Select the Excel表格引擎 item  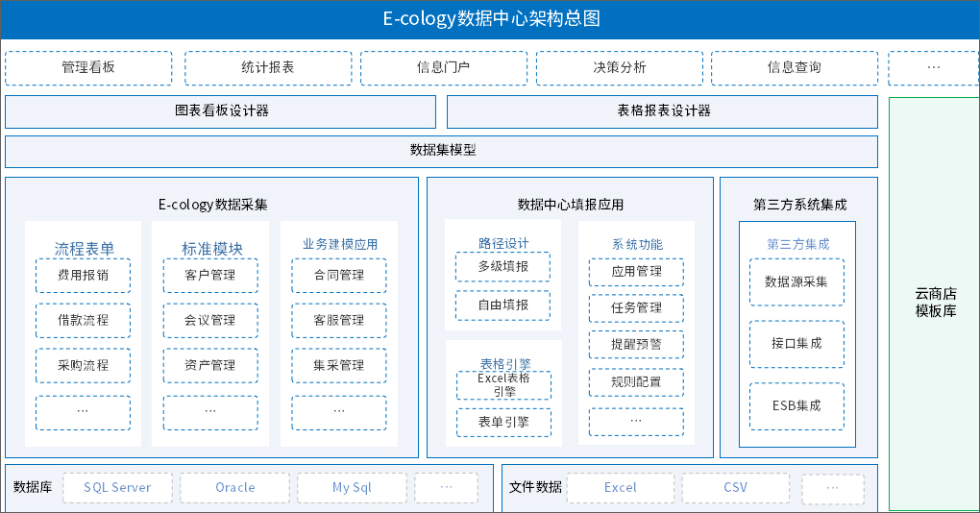point(504,385)
